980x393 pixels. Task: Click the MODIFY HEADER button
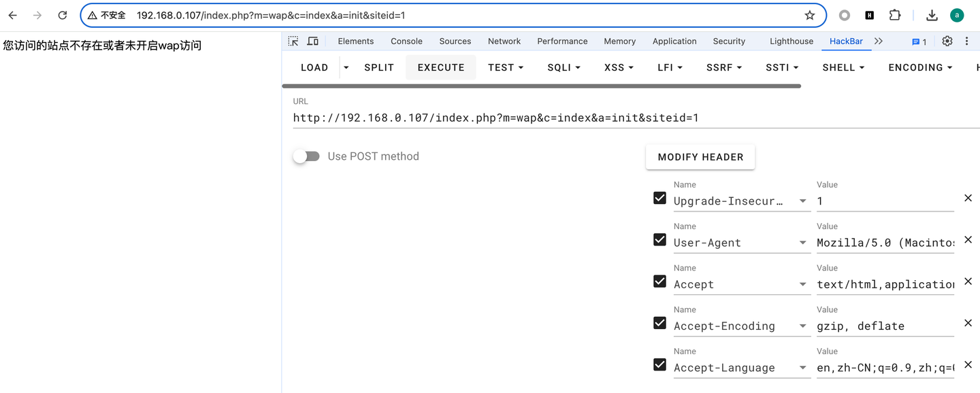tap(700, 157)
